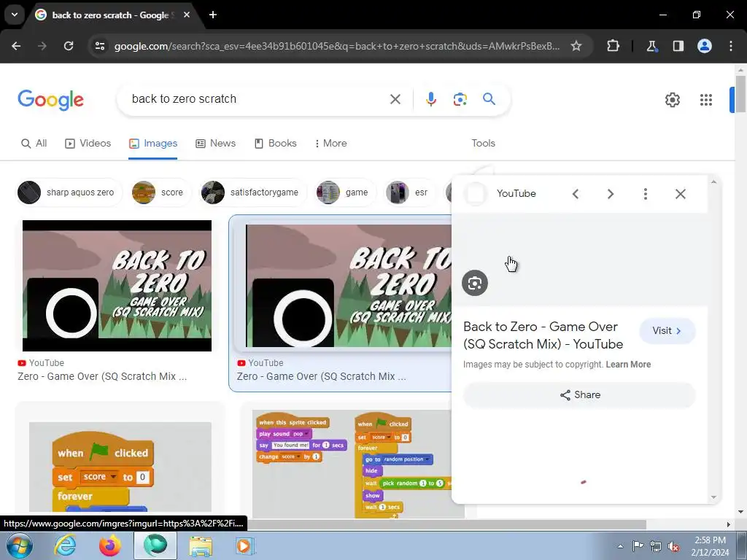Close the 'back to zero scratch' tab

coord(187,15)
